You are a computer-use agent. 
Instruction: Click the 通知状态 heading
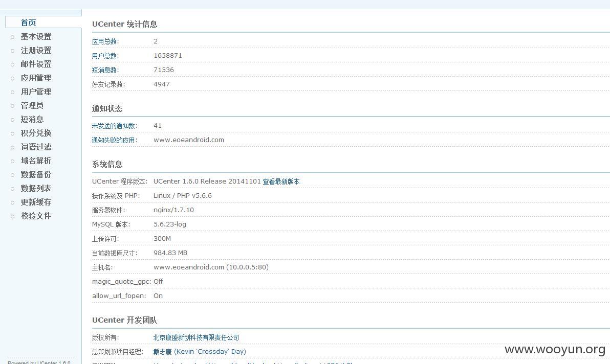pyautogui.click(x=107, y=109)
